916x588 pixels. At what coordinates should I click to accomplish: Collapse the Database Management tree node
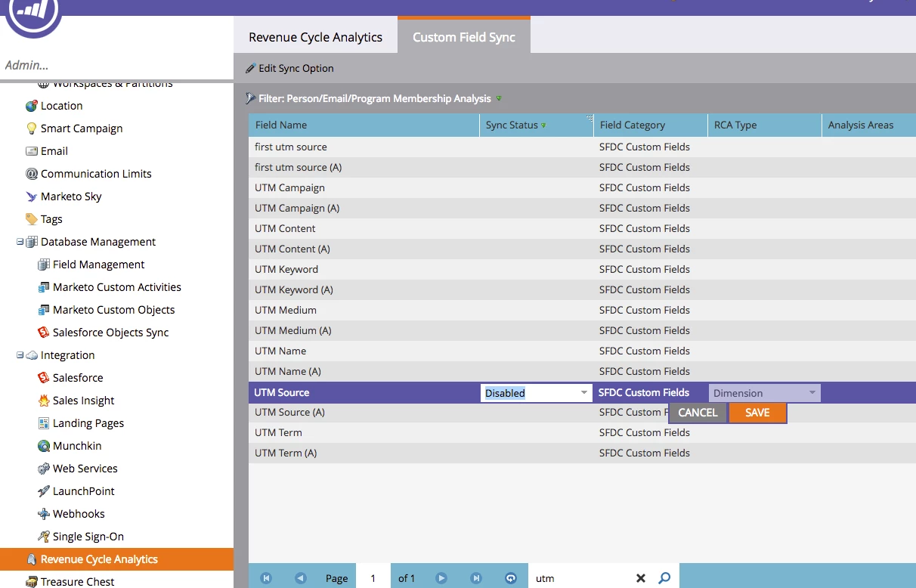pyautogui.click(x=20, y=242)
